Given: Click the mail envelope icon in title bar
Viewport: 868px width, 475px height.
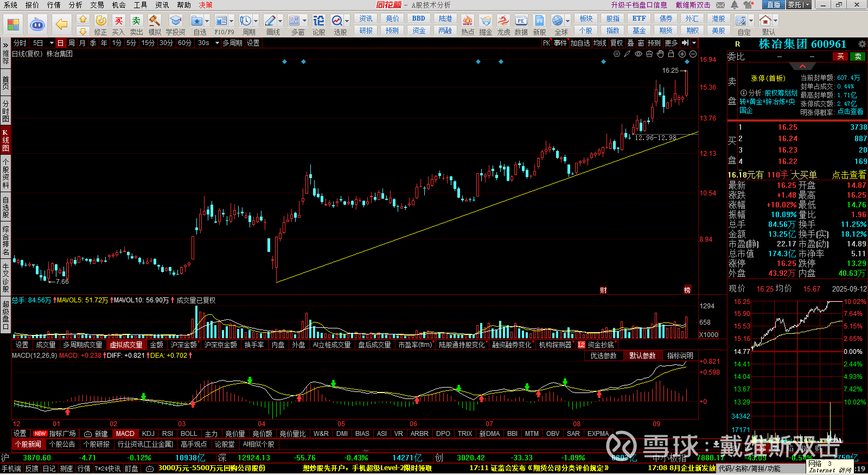Looking at the screenshot, I should (x=720, y=5).
